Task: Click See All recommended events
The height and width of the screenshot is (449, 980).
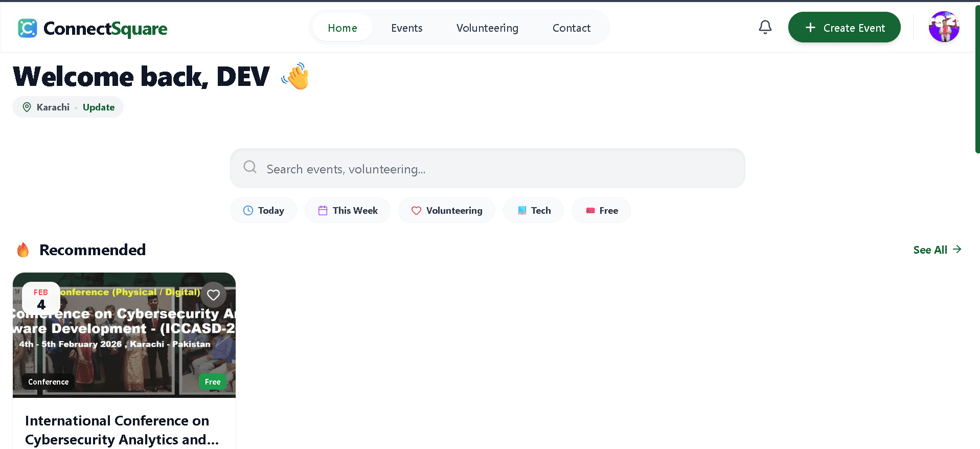Action: point(937,250)
